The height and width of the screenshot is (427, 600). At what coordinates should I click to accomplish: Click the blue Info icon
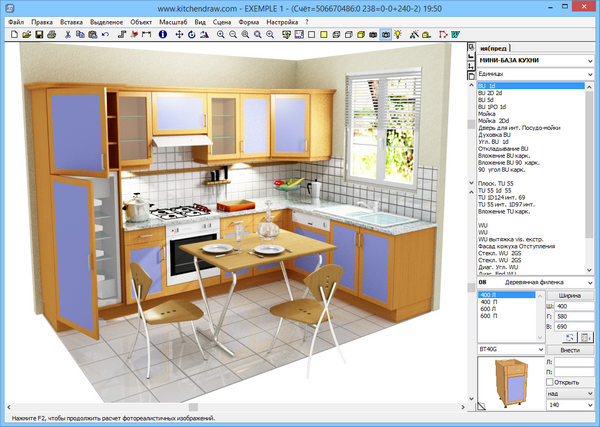(163, 34)
